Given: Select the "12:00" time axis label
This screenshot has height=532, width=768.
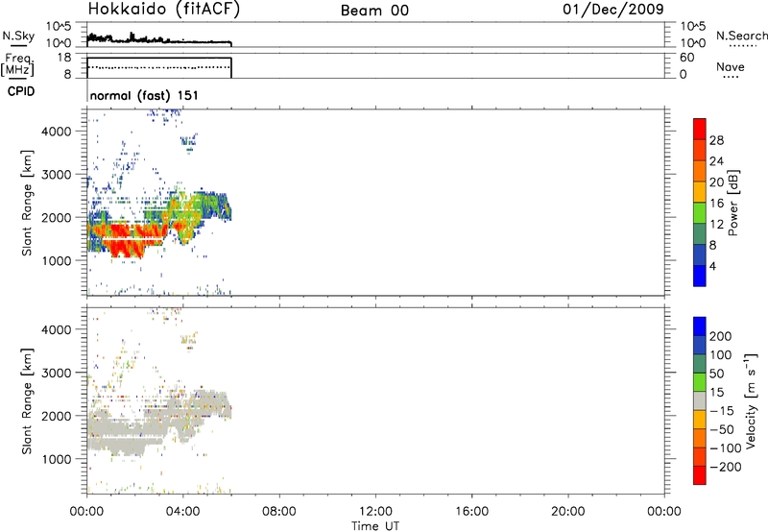Looking at the screenshot, I should pyautogui.click(x=375, y=512).
